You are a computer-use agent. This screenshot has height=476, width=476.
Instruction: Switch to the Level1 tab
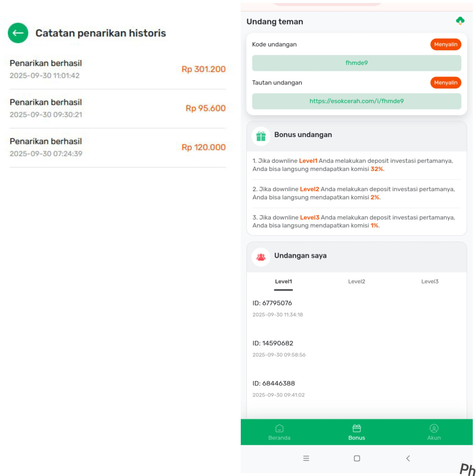[283, 282]
